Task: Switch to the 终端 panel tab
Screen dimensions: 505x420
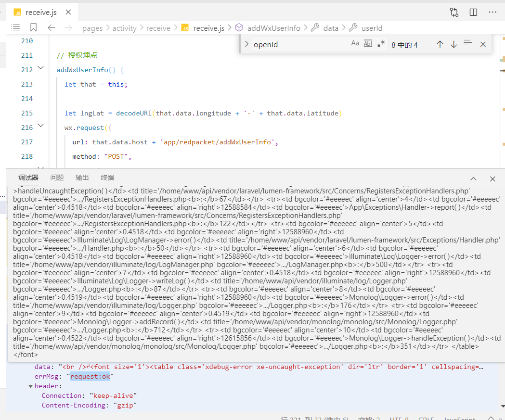Action: 107,178
